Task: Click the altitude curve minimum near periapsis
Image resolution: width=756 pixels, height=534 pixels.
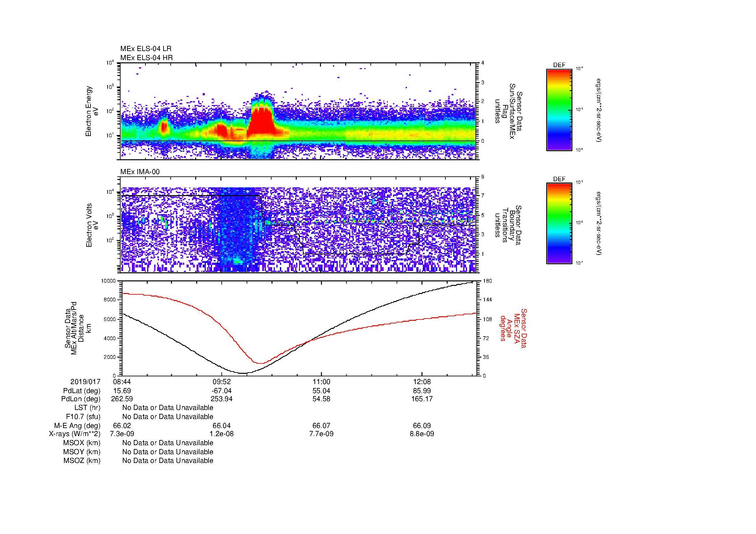Action: point(243,373)
